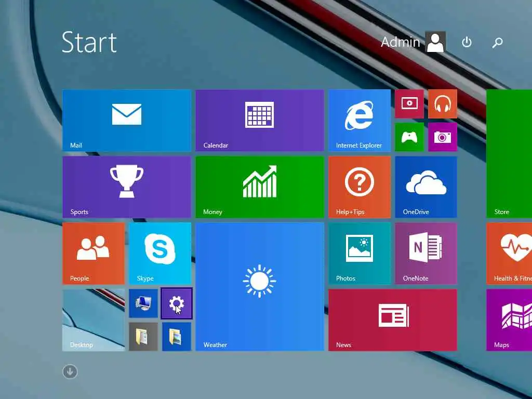This screenshot has width=532, height=399.
Task: Open the OneNote tile
Action: tap(426, 254)
